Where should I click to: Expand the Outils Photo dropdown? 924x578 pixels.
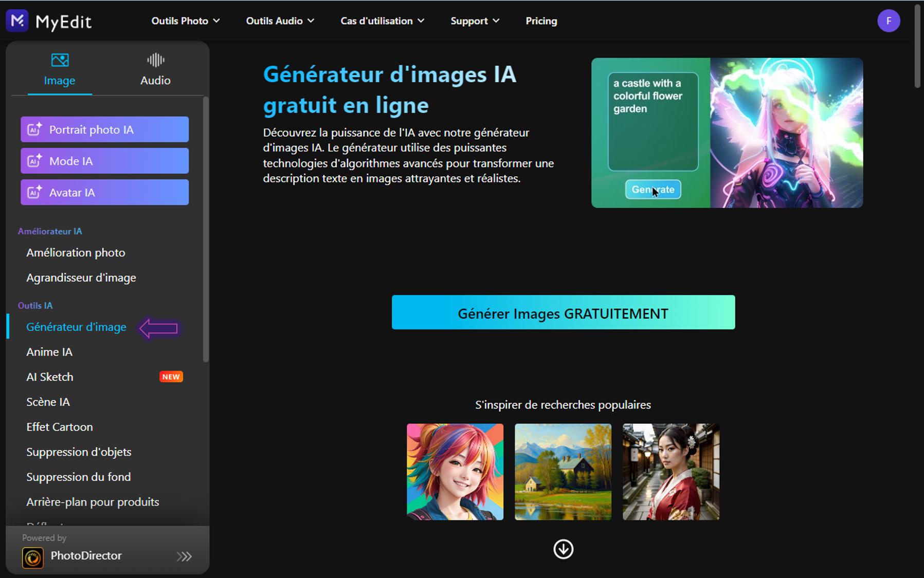[x=185, y=21]
